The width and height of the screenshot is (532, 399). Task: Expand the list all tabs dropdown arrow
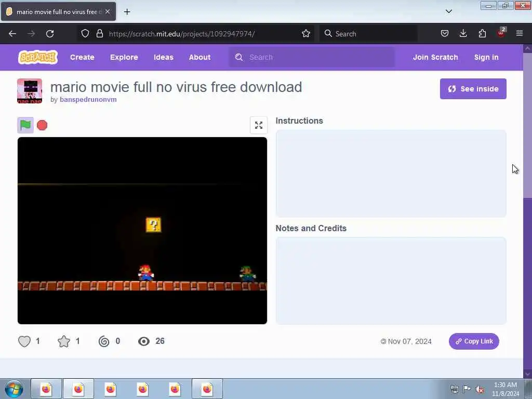pos(448,11)
